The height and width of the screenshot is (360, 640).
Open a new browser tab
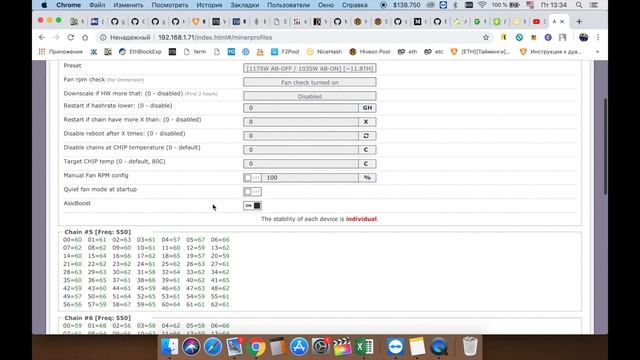pos(579,22)
